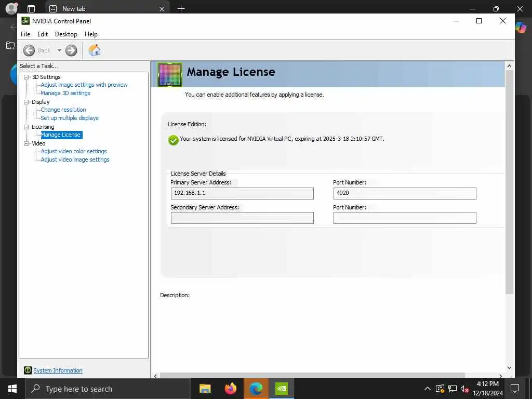Viewport: 532px width, 399px height.
Task: Select Manage License in task tree
Action: (x=61, y=135)
